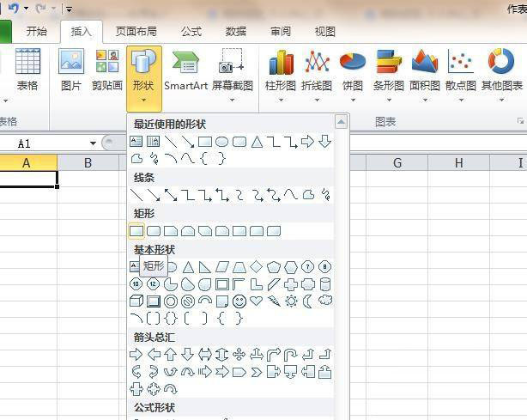Open the 图表 group dialog launcher
527x420 pixels.
(x=520, y=122)
